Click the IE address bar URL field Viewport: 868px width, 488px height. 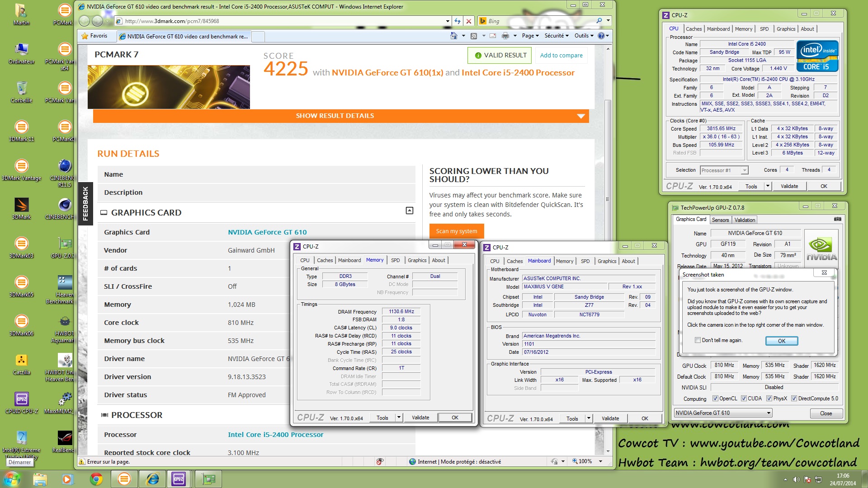pyautogui.click(x=283, y=21)
